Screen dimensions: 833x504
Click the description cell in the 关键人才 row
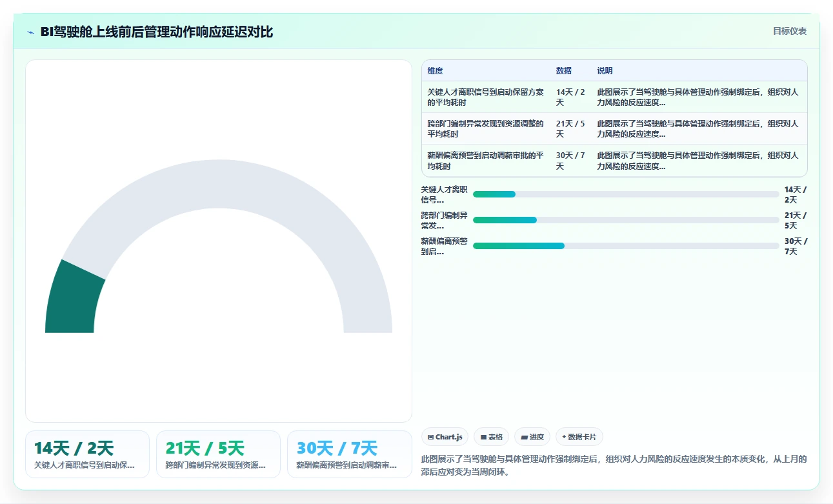pyautogui.click(x=698, y=97)
